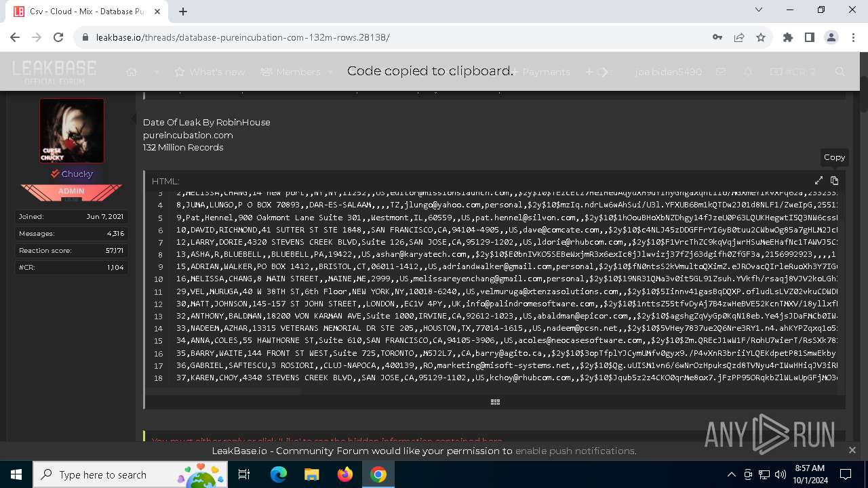Toggle Chrome side panel
The width and height of the screenshot is (868, 488).
(810, 37)
